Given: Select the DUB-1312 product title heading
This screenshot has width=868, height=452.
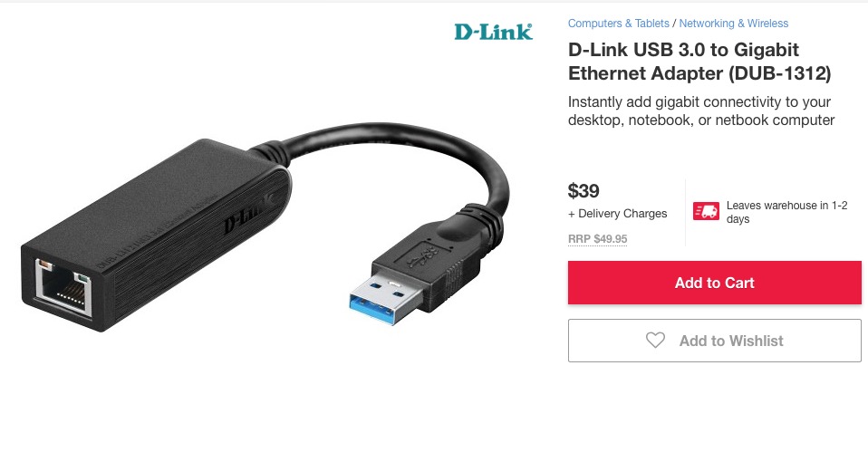Looking at the screenshot, I should tap(699, 62).
